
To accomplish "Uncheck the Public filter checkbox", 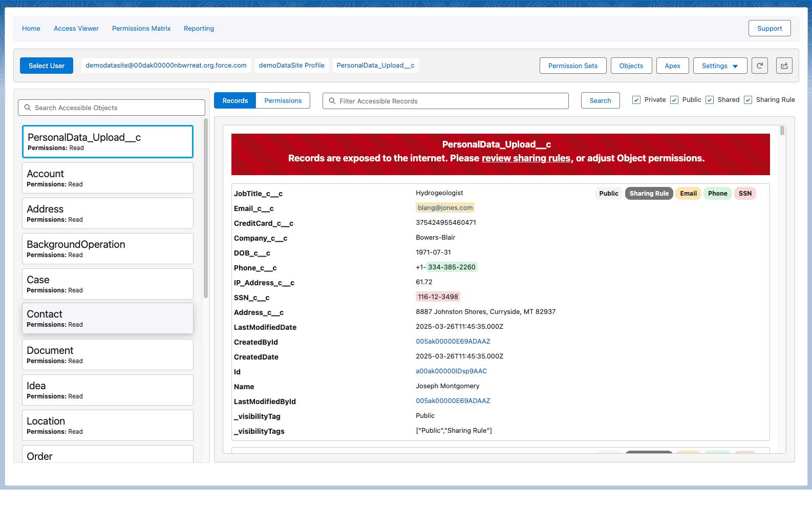I will pos(674,100).
